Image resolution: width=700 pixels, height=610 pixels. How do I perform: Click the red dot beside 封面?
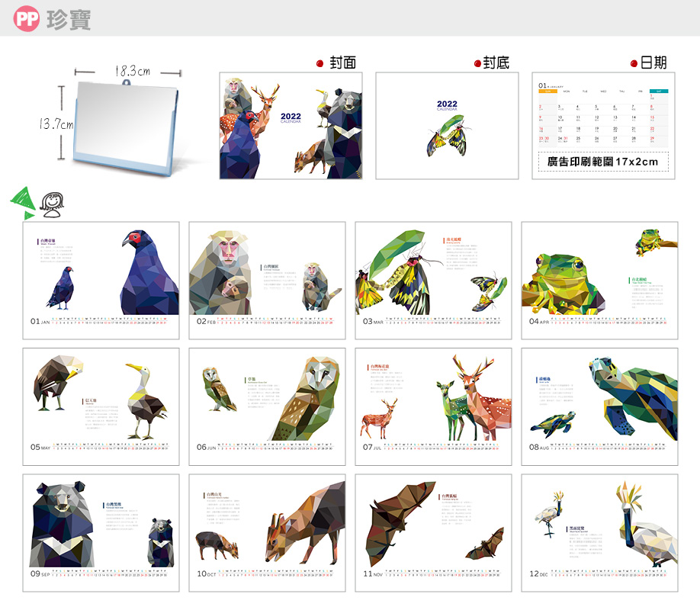(320, 63)
